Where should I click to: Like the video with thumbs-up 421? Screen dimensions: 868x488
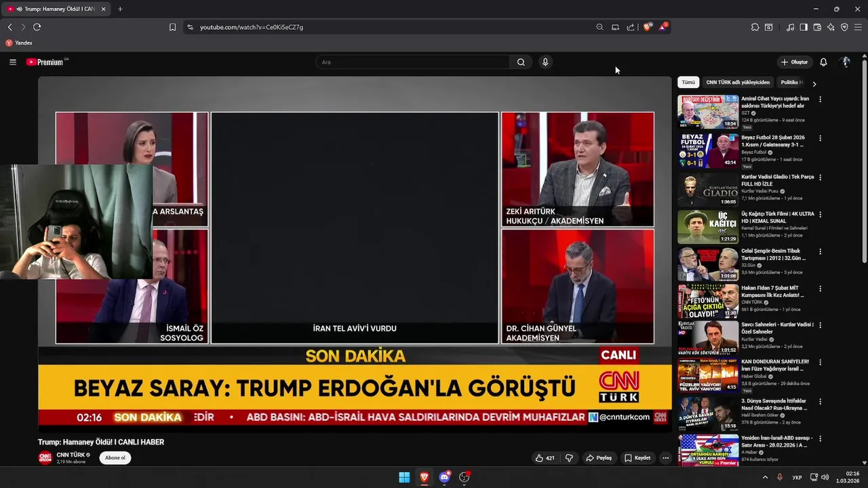pos(545,457)
